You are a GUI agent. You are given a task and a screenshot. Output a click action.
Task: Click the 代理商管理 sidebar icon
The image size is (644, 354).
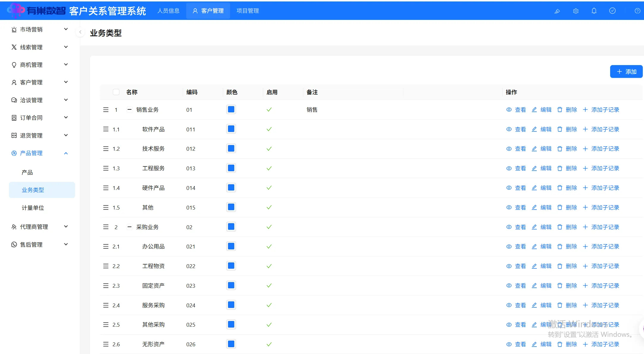[x=14, y=227]
